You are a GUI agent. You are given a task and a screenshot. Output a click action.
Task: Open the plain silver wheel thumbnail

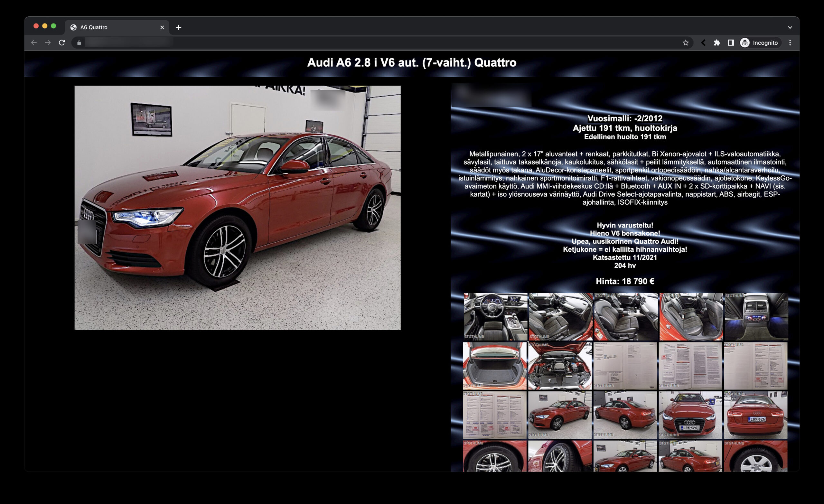point(755,456)
